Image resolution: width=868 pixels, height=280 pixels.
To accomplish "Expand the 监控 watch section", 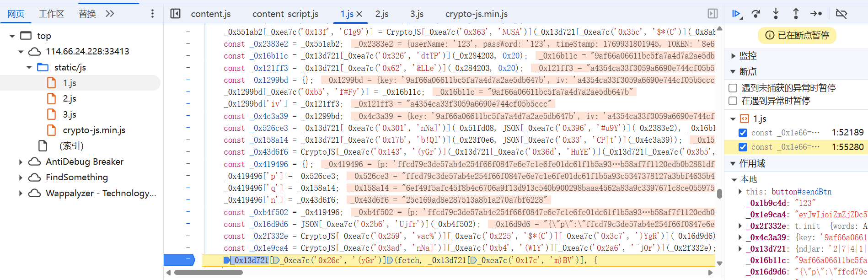I will coord(734,56).
